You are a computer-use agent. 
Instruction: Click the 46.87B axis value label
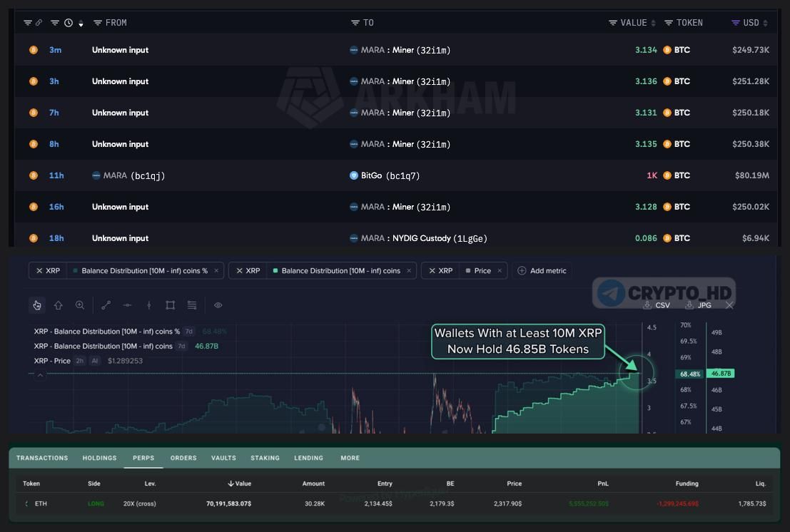click(x=721, y=374)
